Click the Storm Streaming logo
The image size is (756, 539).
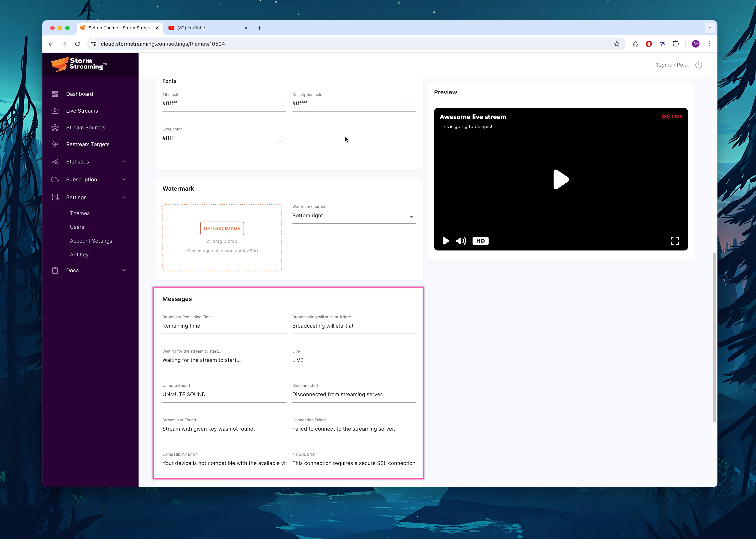pyautogui.click(x=79, y=64)
